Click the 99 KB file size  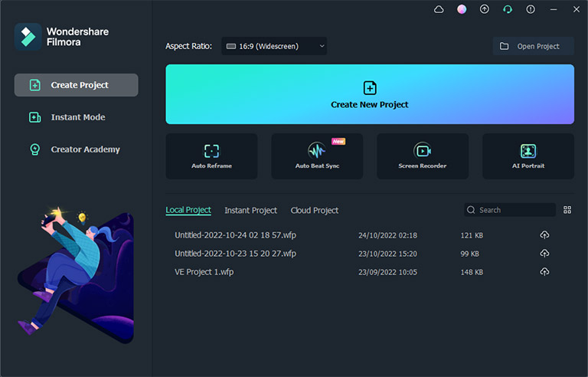coord(470,254)
